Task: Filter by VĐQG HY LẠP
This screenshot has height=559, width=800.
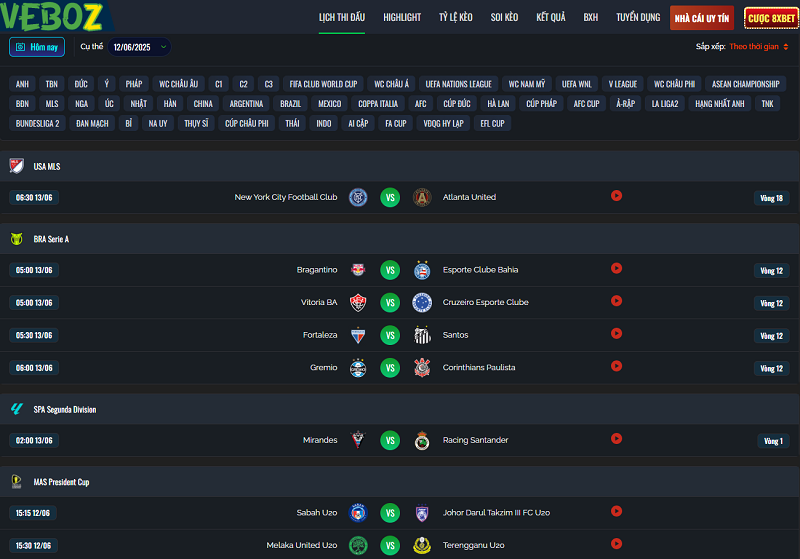Action: [443, 123]
